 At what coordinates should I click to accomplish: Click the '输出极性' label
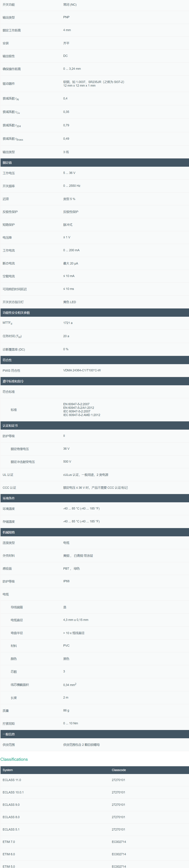pyautogui.click(x=9, y=56)
